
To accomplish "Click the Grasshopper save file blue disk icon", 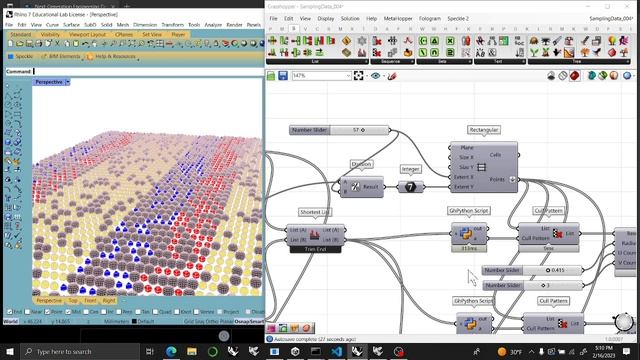I will tap(283, 76).
